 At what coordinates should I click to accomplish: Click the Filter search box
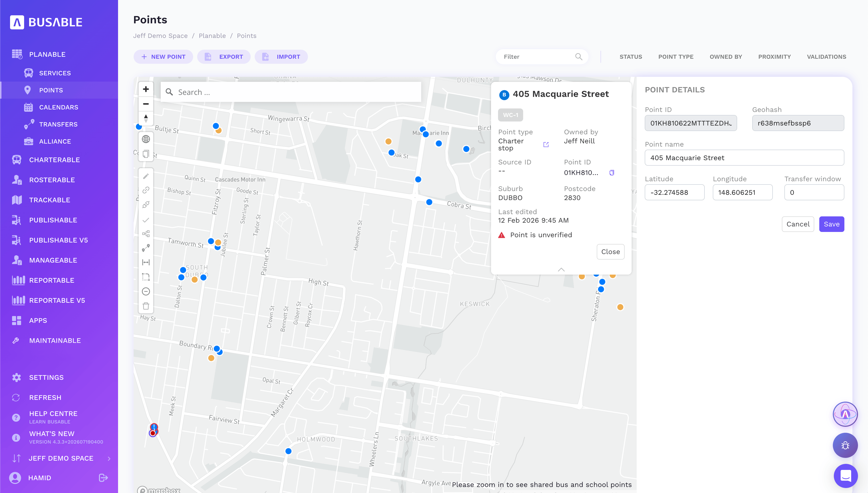542,56
